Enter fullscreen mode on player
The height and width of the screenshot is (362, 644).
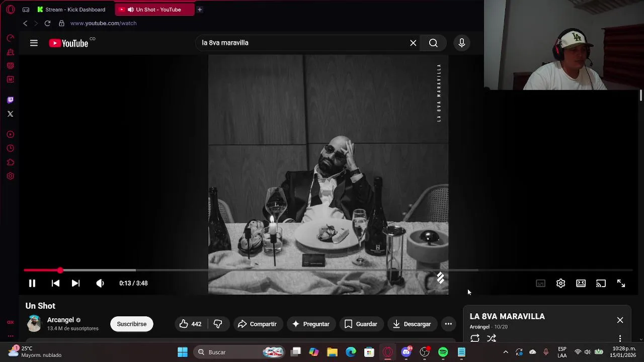click(x=621, y=284)
